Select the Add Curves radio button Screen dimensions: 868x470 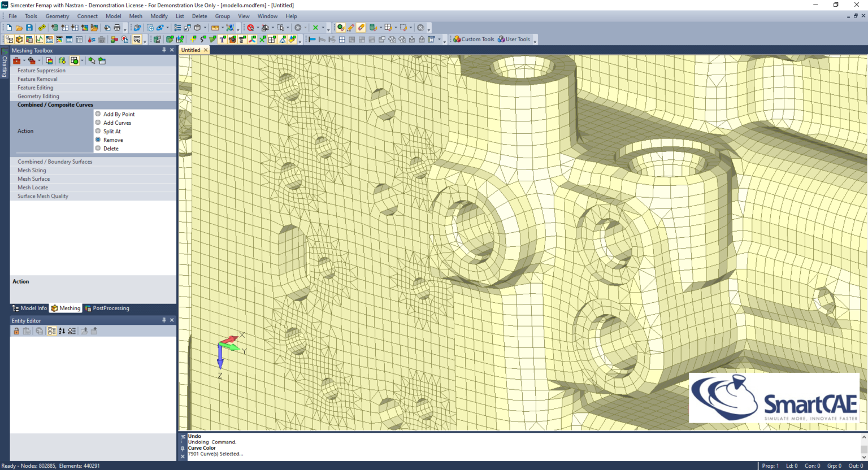point(98,123)
